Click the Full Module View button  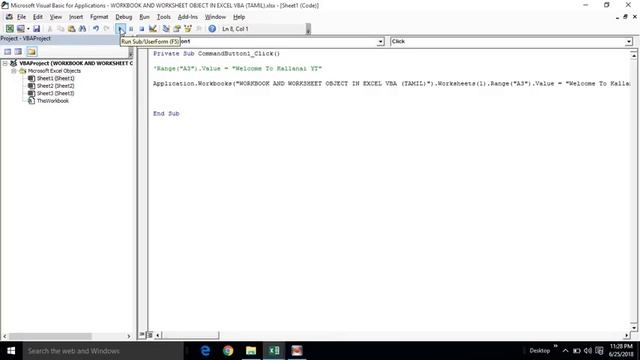coord(149,335)
